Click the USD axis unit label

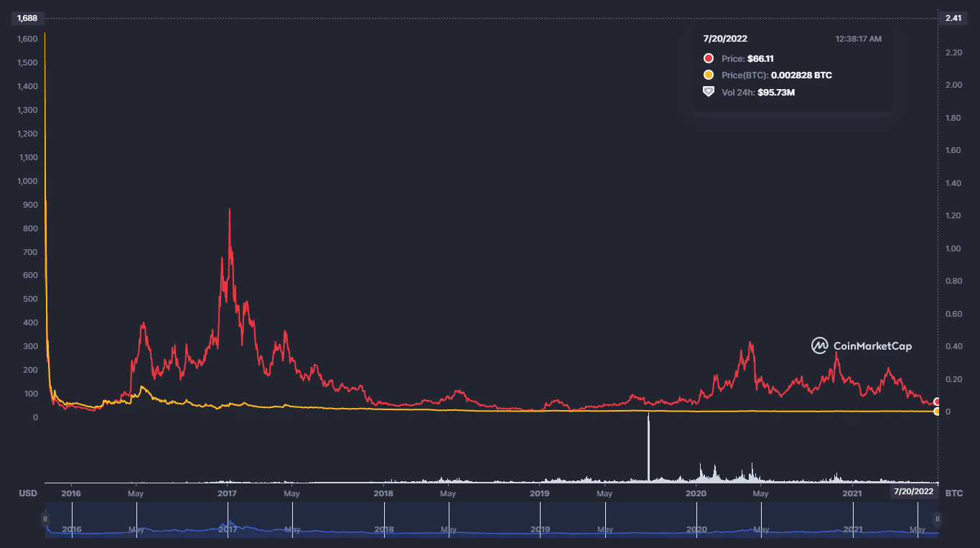coord(27,493)
